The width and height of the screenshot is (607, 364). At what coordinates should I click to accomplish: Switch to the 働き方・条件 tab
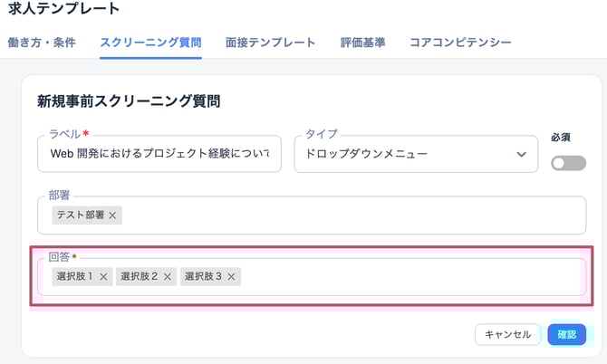click(x=42, y=43)
